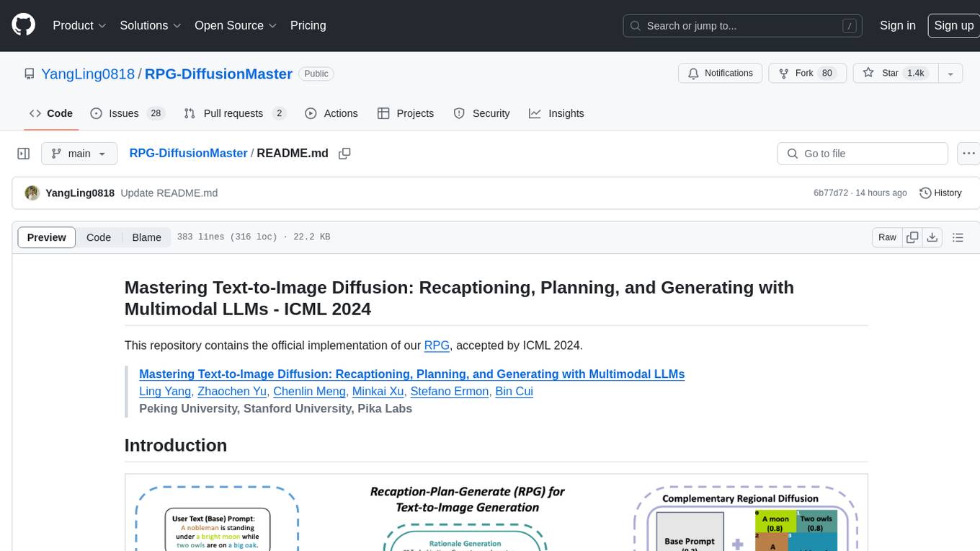This screenshot has width=980, height=551.
Task: Click the Sign in link
Action: coord(897,25)
